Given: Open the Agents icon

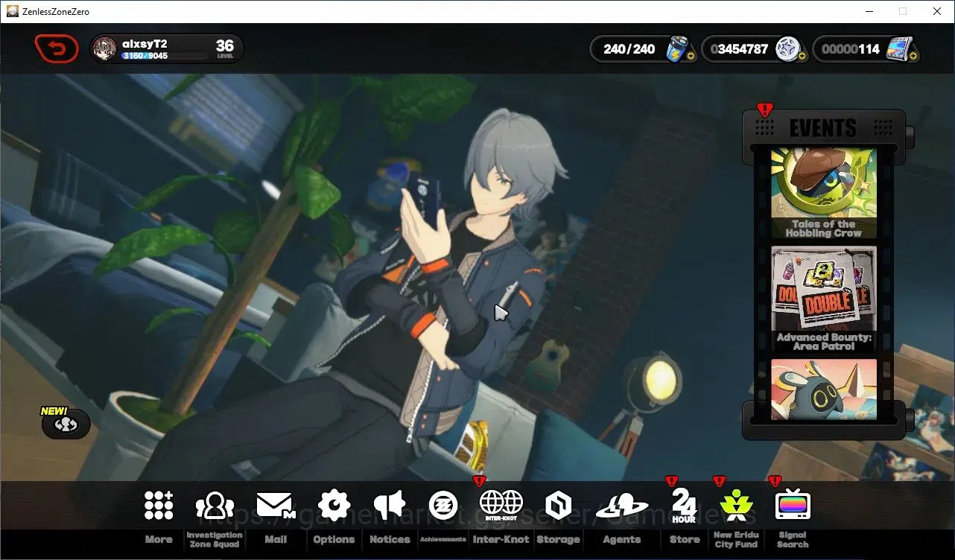Looking at the screenshot, I should coord(622,506).
